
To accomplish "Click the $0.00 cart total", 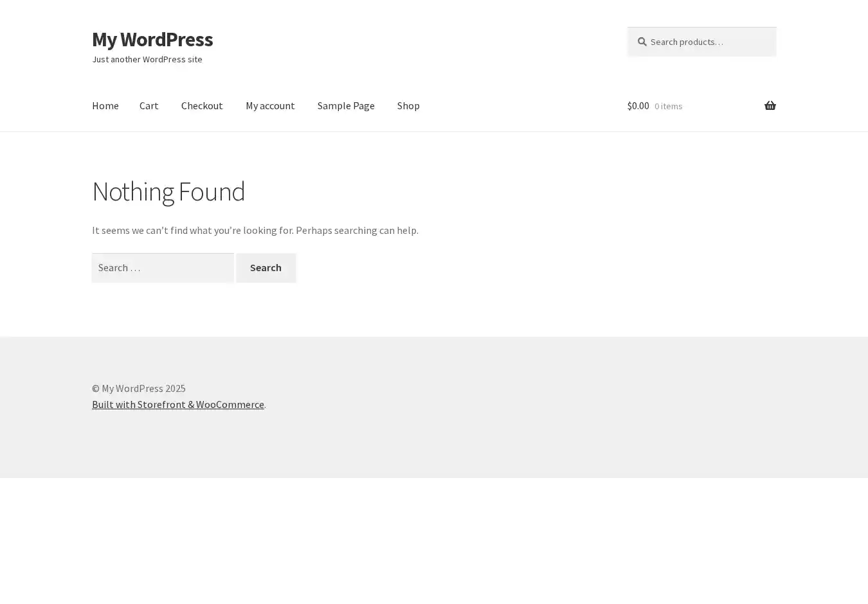I will [x=638, y=105].
